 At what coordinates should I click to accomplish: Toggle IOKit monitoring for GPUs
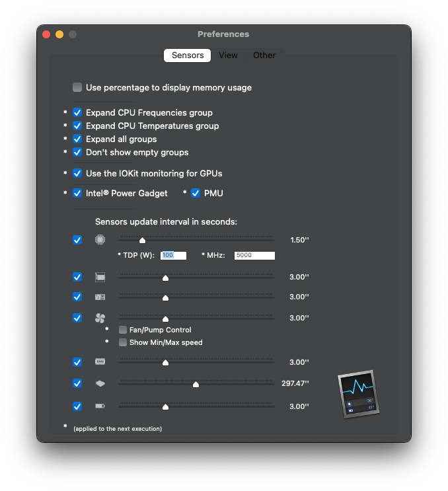click(77, 173)
